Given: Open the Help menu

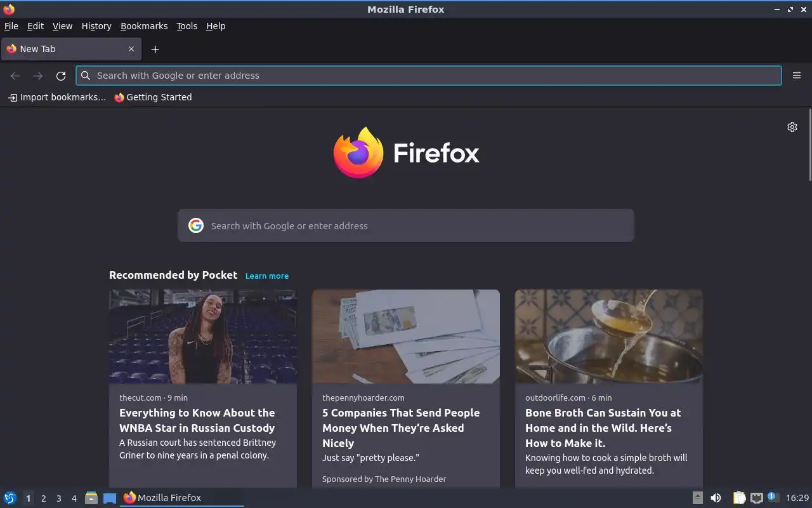Looking at the screenshot, I should click(216, 26).
